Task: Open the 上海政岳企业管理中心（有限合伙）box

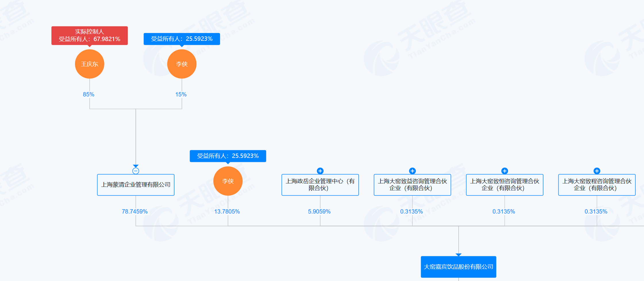Action: [320, 185]
